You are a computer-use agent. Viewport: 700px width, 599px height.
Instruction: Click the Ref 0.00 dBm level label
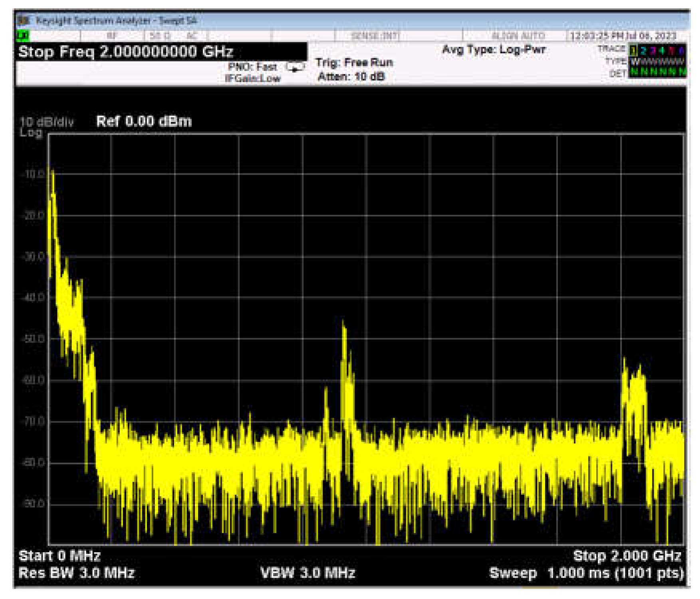[x=144, y=121]
